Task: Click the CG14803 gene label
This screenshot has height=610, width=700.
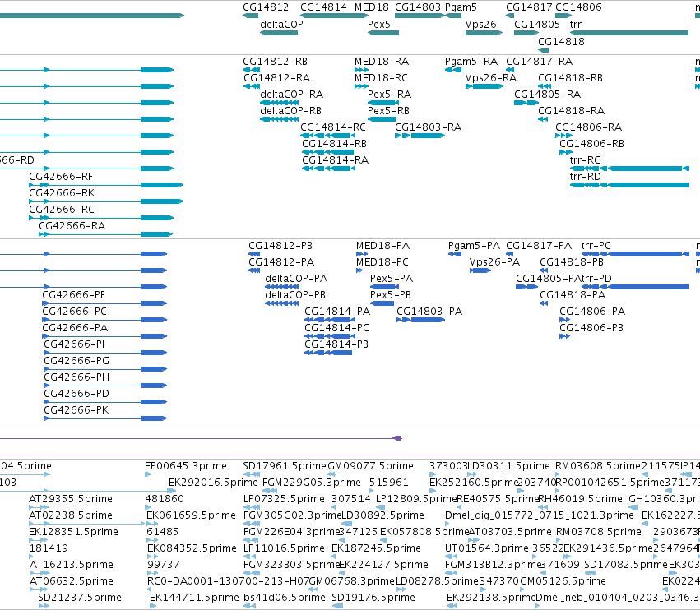Action: (418, 7)
